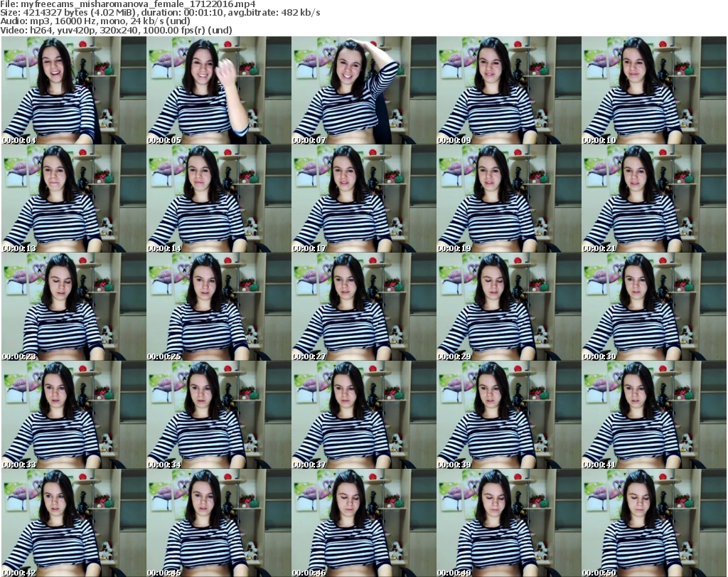Select the thumbnail stamped 00:00:17

click(x=363, y=199)
